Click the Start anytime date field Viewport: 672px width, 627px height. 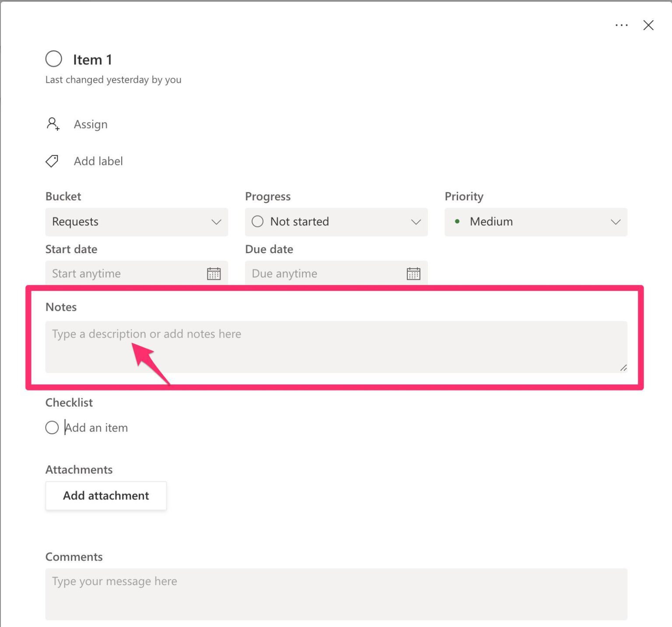[122, 273]
